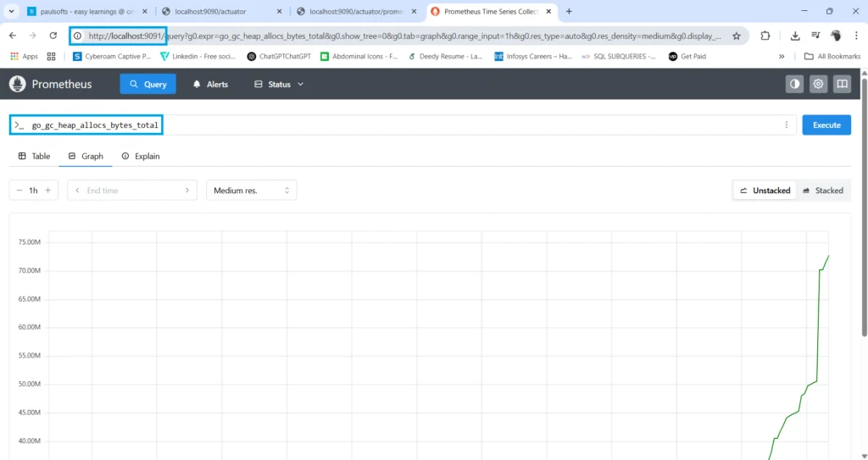
Task: Open the browser extensions puzzle icon
Action: coord(765,36)
